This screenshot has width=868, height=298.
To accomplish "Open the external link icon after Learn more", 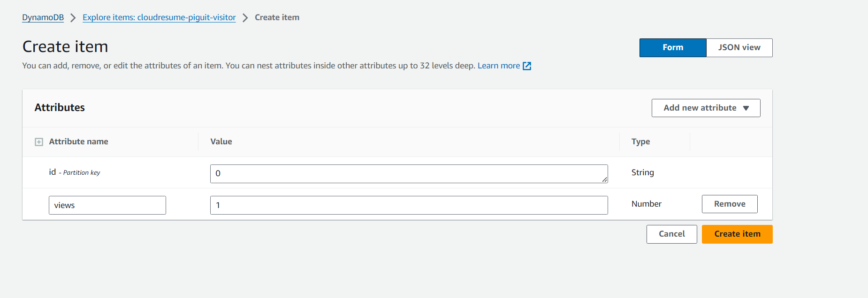I will [527, 66].
